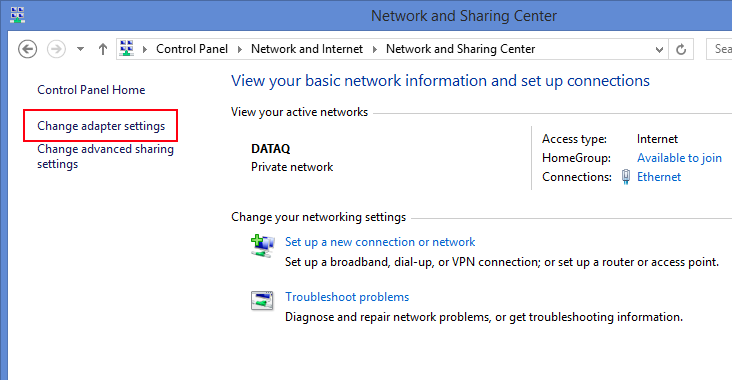
Task: Click HomeGroup Available to join link
Action: 679,158
